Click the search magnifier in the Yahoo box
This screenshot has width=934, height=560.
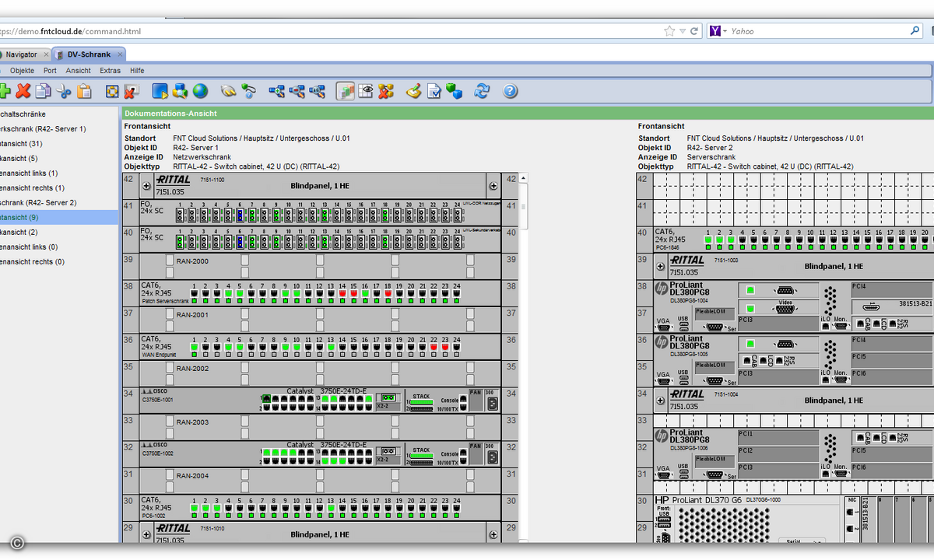click(915, 31)
